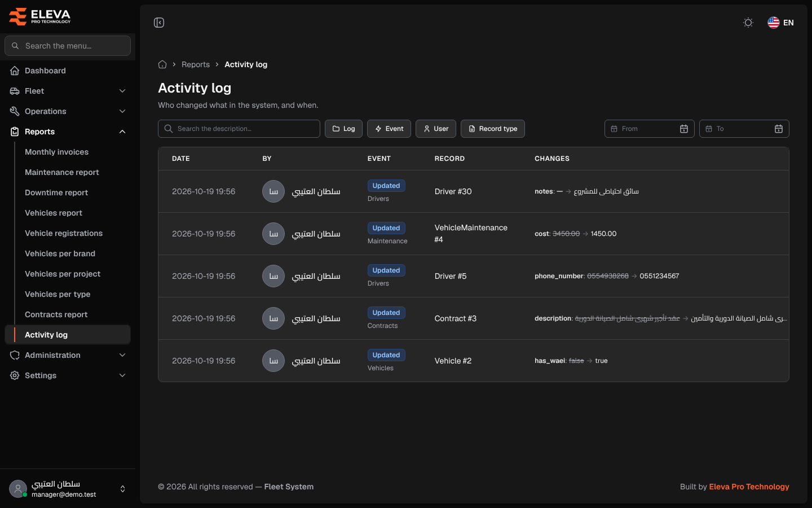812x508 pixels.
Task: Click the US flag icon
Action: [x=774, y=23]
